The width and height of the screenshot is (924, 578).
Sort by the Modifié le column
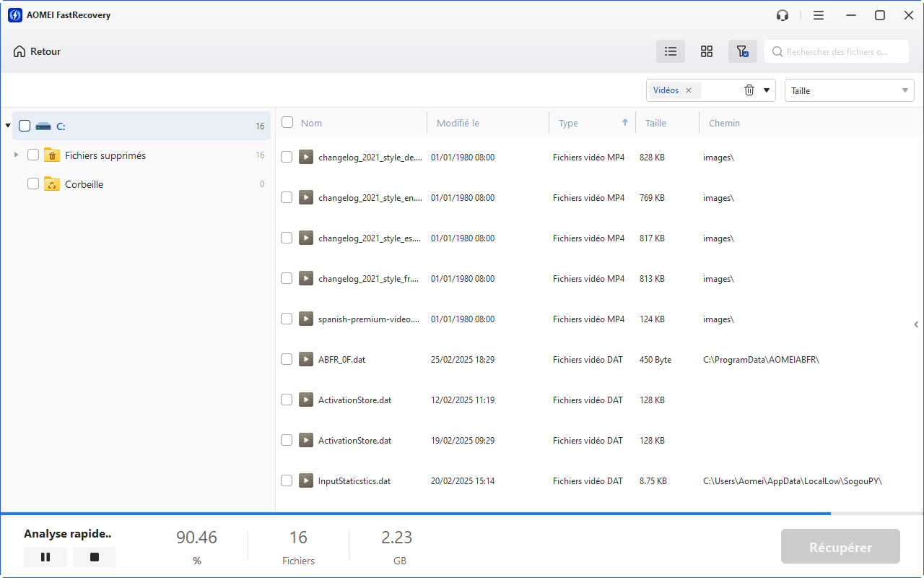[x=458, y=123]
